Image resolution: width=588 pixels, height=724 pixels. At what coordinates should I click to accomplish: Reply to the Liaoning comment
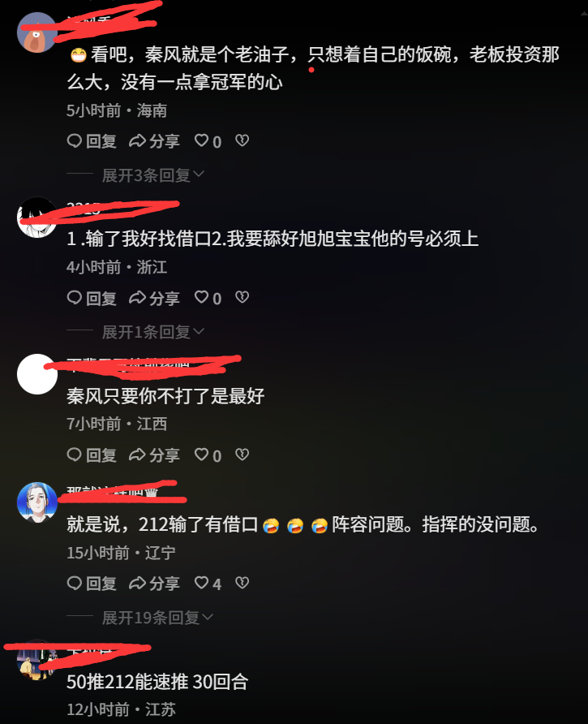click(x=92, y=583)
